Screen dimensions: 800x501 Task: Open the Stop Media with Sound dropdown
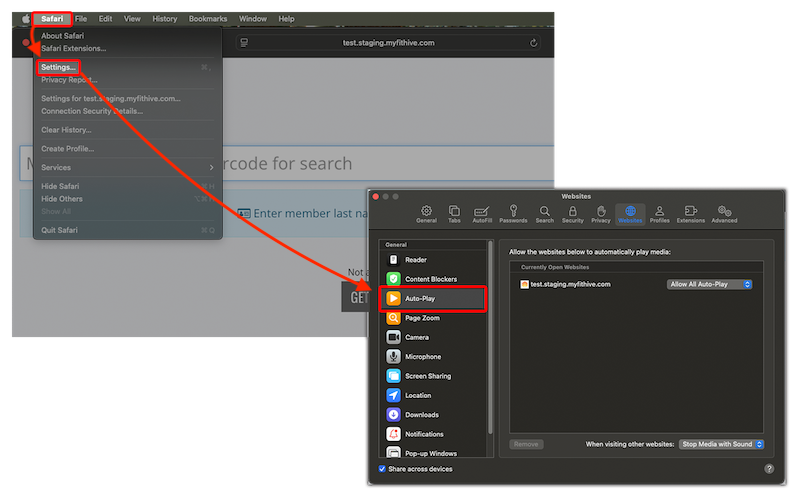tap(722, 444)
